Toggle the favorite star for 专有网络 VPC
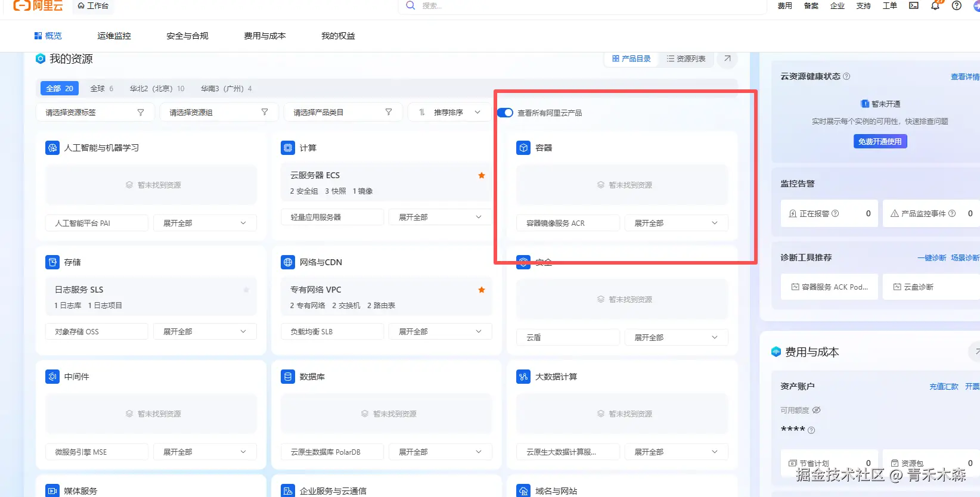980x497 pixels. [x=482, y=290]
